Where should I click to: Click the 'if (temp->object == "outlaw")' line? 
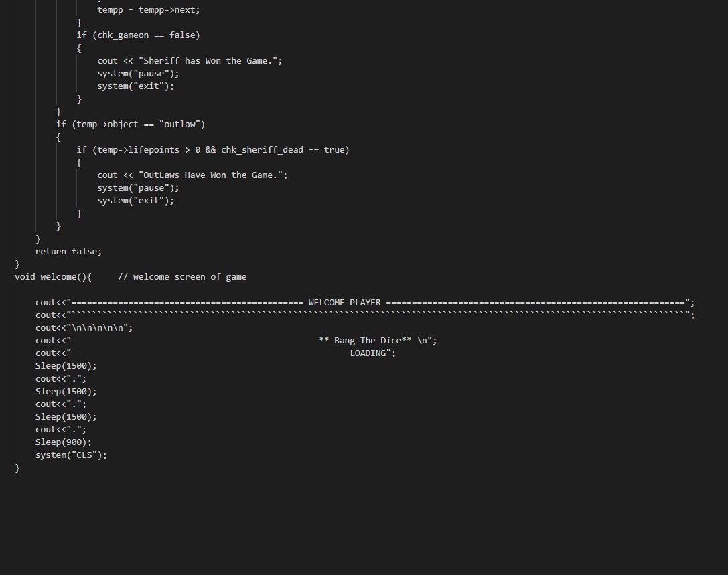tap(131, 125)
